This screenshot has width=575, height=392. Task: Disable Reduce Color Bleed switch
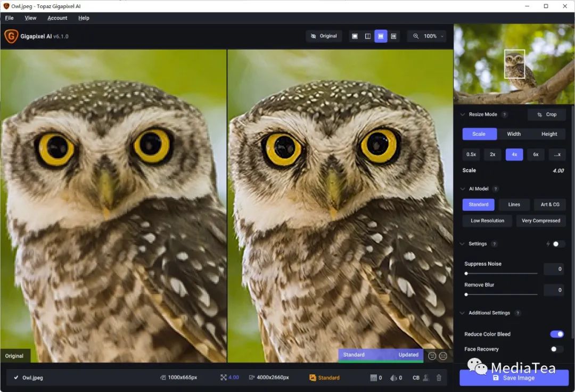(x=557, y=334)
